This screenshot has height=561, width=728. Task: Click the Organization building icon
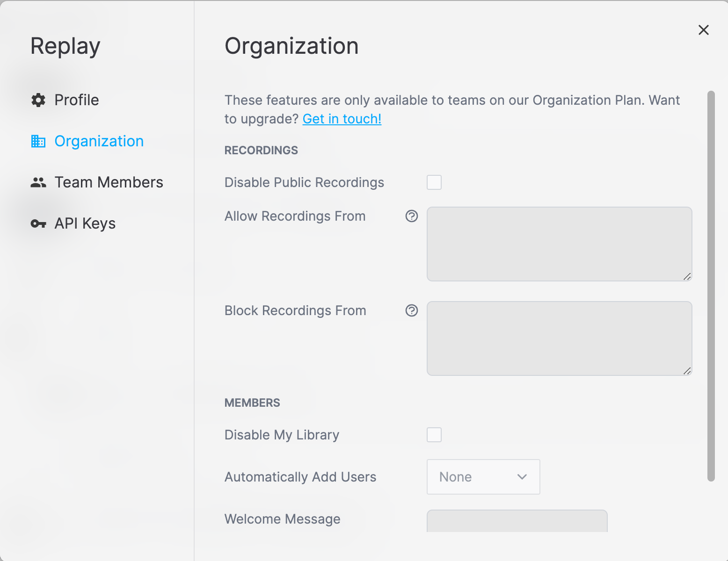point(38,141)
